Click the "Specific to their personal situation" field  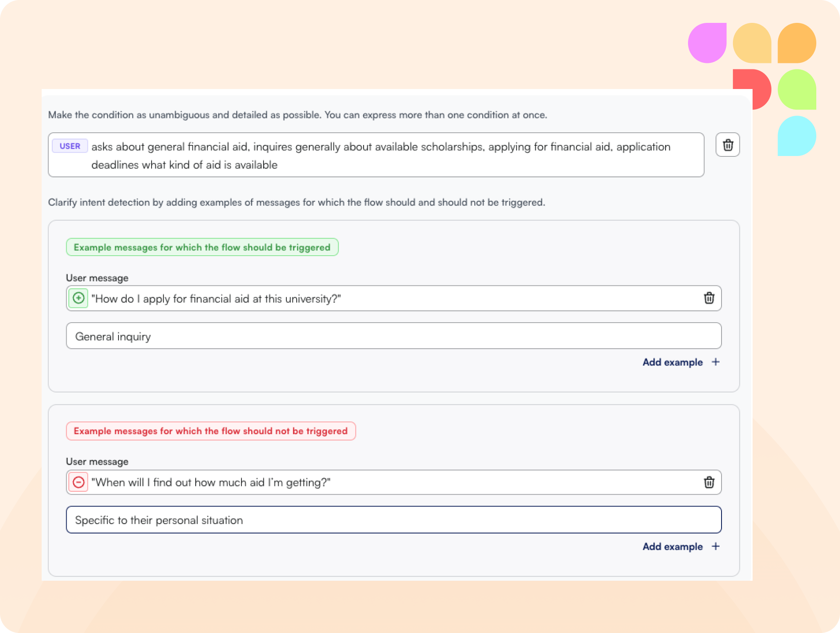(x=393, y=520)
